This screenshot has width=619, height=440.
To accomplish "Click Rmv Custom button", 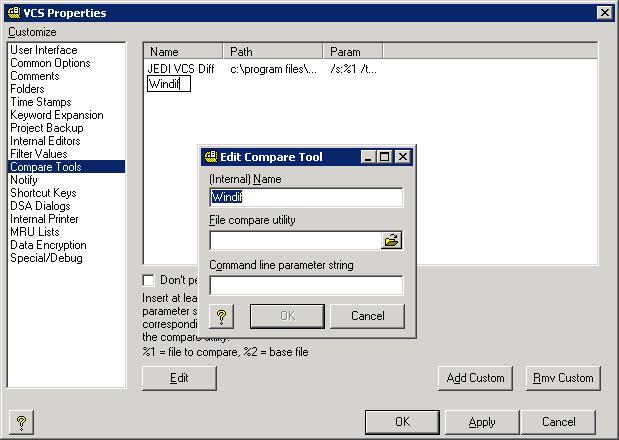I will pyautogui.click(x=563, y=378).
